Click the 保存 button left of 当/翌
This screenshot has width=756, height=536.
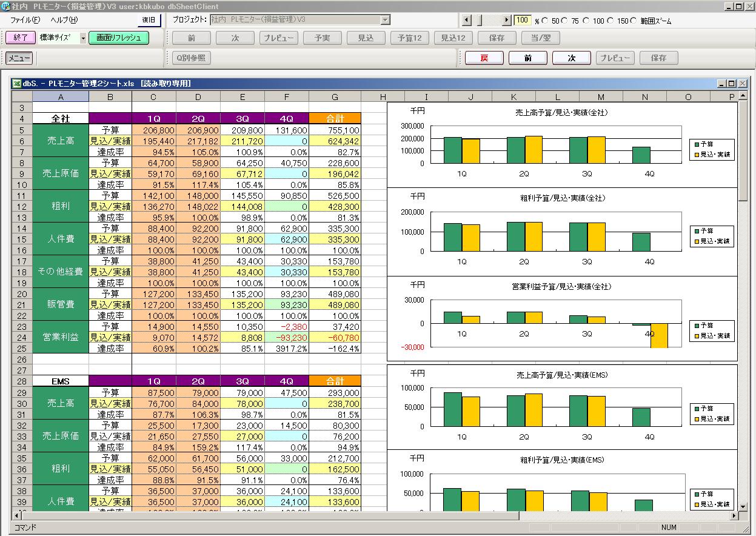[497, 38]
